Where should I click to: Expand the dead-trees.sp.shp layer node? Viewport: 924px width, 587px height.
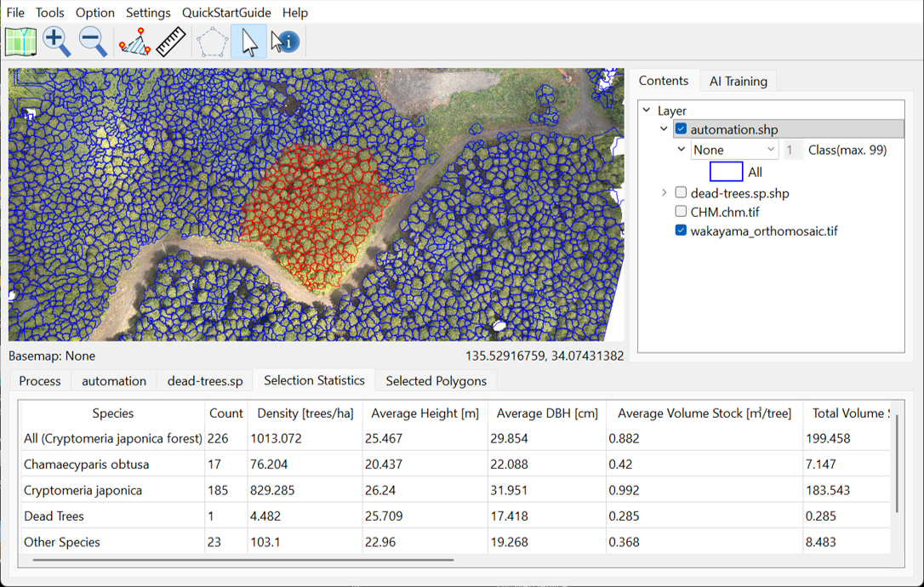click(664, 193)
